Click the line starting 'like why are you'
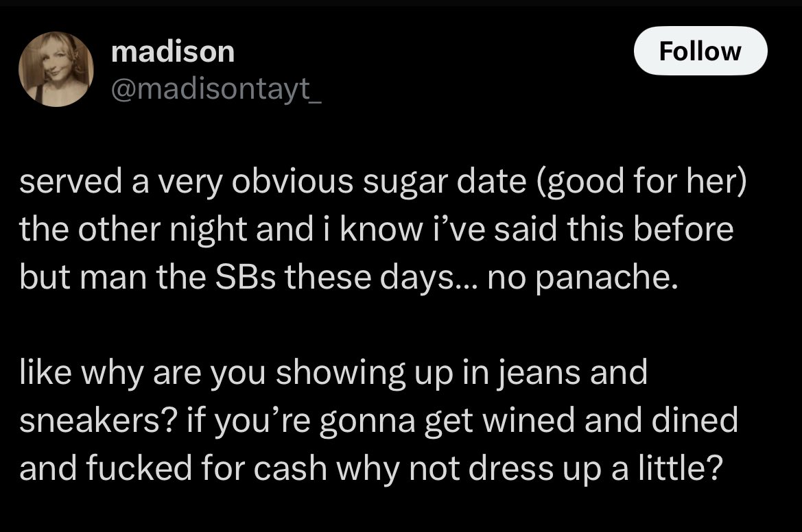The height and width of the screenshot is (532, 802). (x=333, y=372)
